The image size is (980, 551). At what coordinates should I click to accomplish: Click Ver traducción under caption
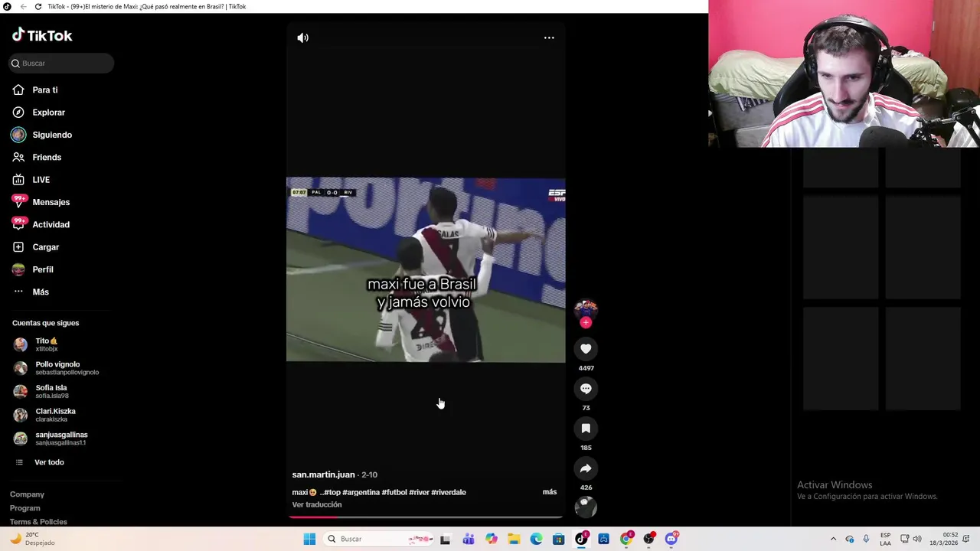pyautogui.click(x=316, y=505)
